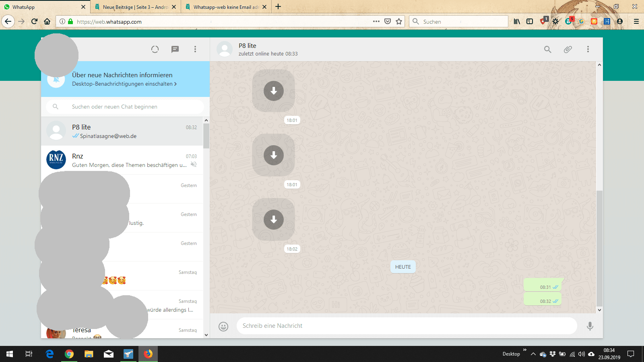This screenshot has height=362, width=644.
Task: Open Windows Start menu
Action: [10, 354]
